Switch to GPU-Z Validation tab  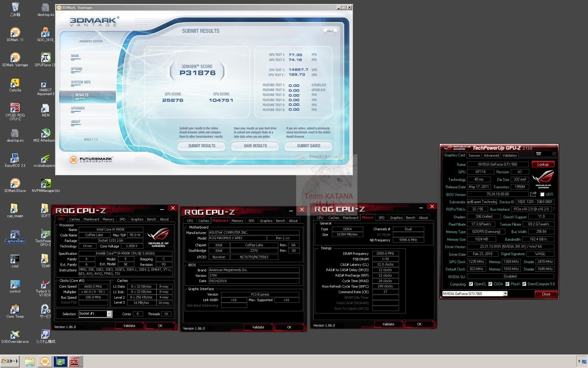click(x=509, y=155)
